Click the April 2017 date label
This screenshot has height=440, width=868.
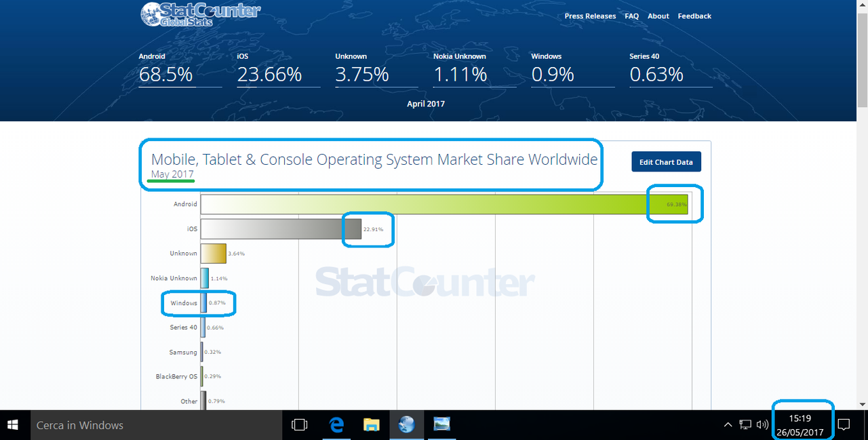pos(426,104)
